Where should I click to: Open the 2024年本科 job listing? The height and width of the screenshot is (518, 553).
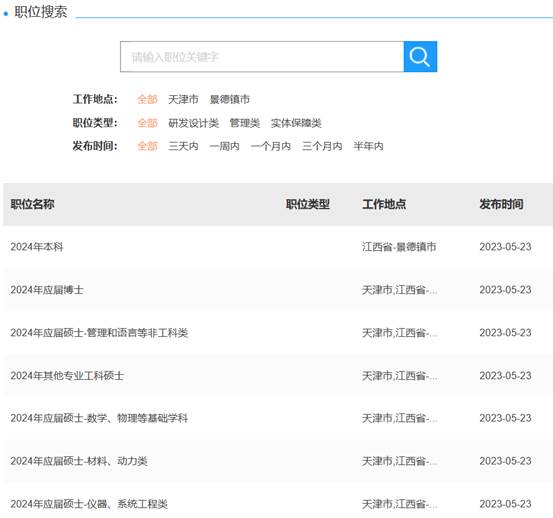(x=37, y=246)
